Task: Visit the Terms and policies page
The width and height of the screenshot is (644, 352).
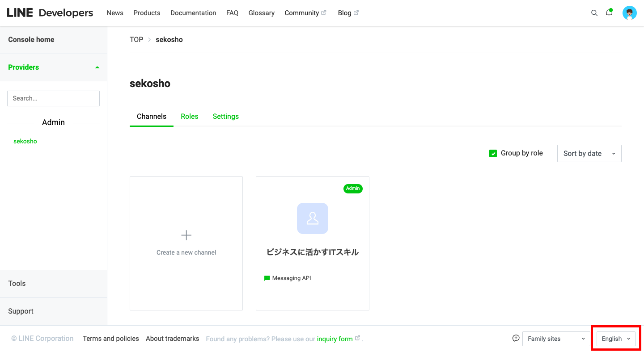Action: [x=110, y=339]
